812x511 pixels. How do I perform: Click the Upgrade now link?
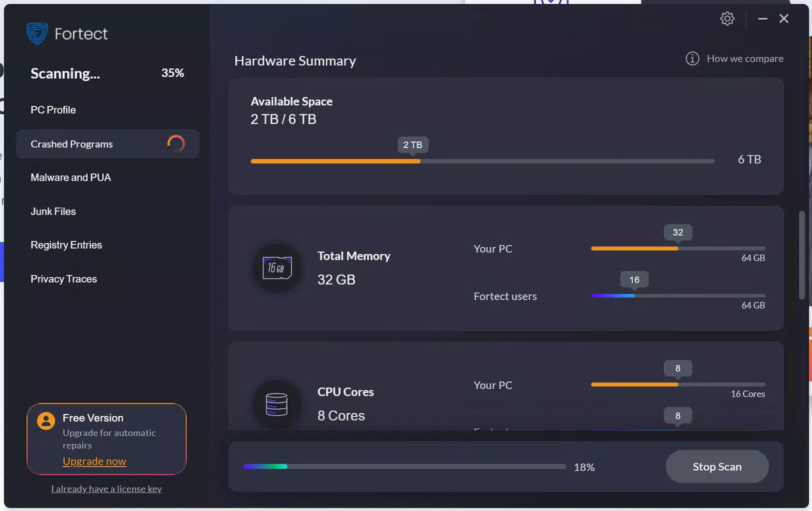coord(95,461)
